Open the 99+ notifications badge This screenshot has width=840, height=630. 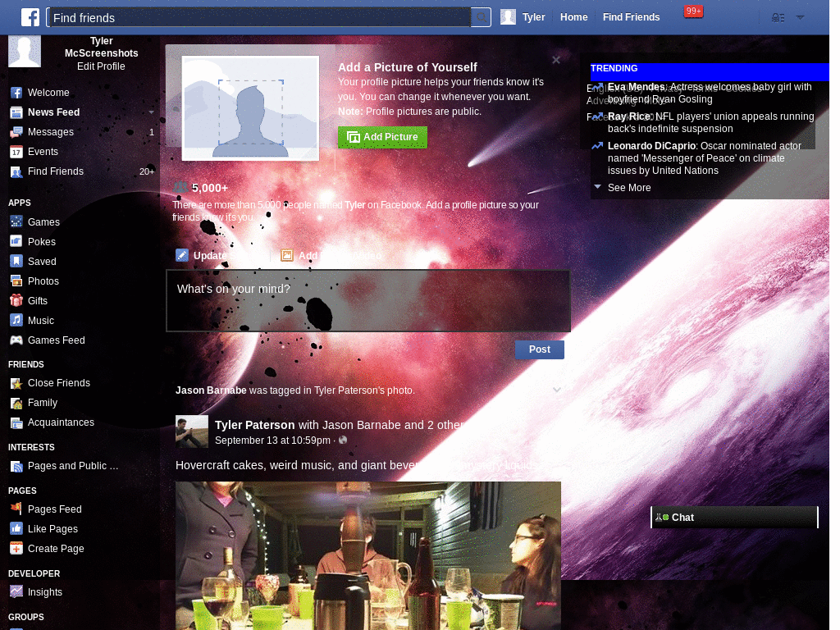coord(693,11)
